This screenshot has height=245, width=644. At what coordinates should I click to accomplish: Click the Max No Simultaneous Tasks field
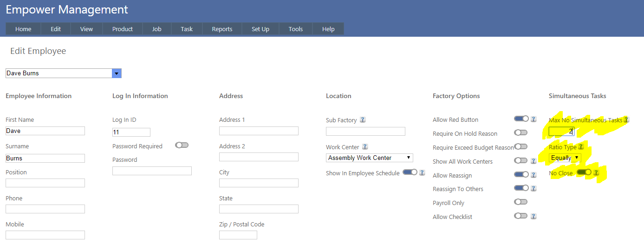(x=561, y=132)
